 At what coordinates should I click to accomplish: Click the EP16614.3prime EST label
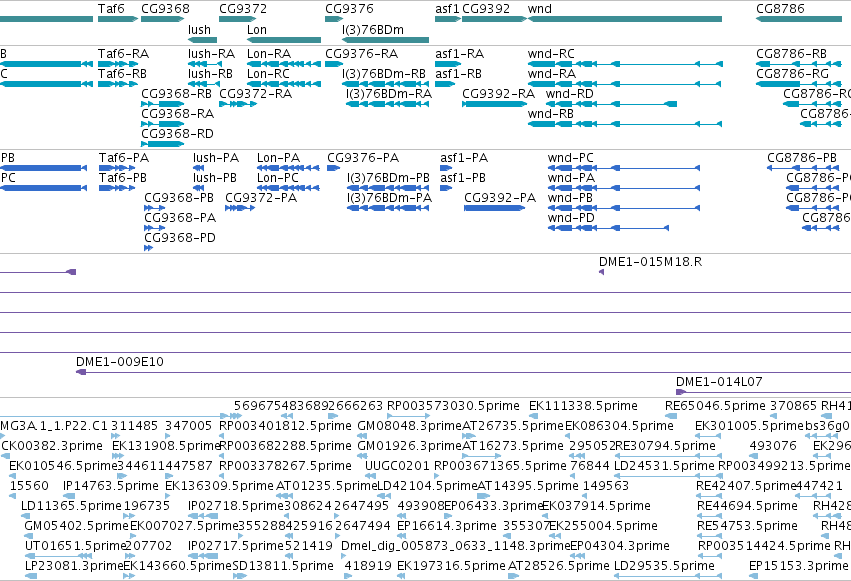[447, 526]
